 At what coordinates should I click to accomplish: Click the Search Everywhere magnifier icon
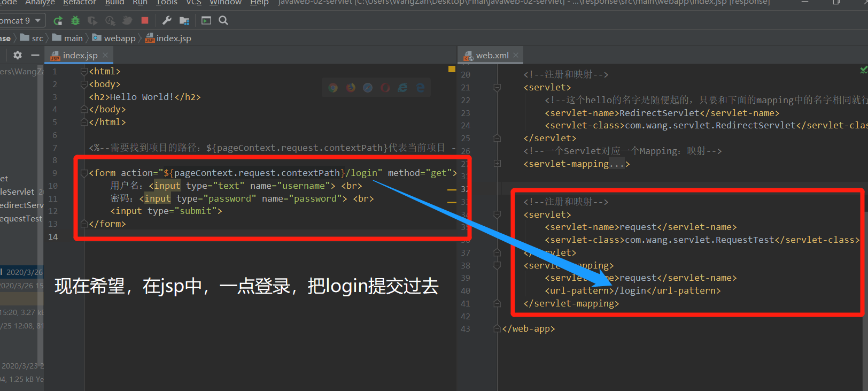223,21
